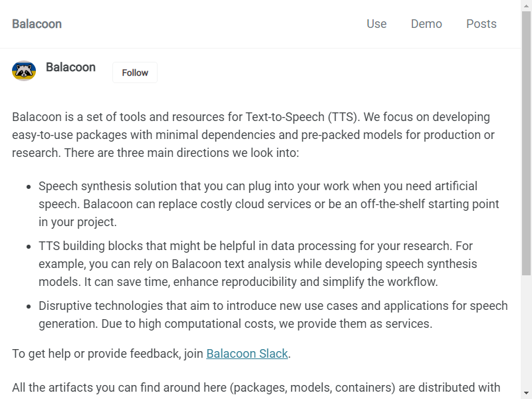Open the Use menu item
The image size is (532, 399).
pyautogui.click(x=376, y=24)
